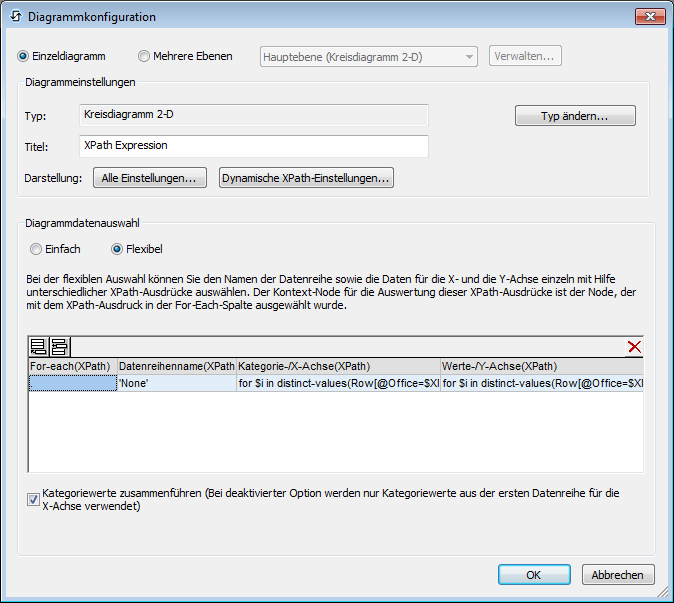Select the Werte-/Y-Achse expression cell
Screen dimensions: 674x603
[542, 383]
